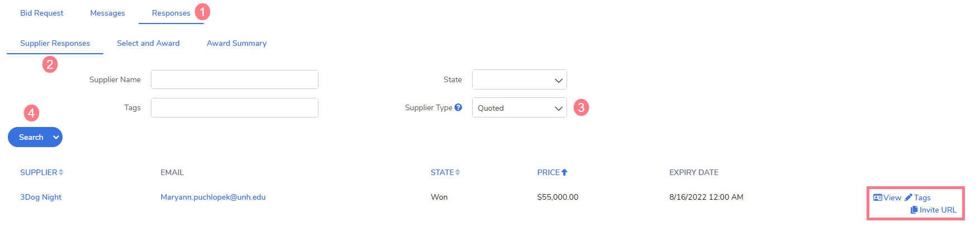The height and width of the screenshot is (226, 980).
Task: Focus the Supplier Name text field
Action: [x=235, y=79]
